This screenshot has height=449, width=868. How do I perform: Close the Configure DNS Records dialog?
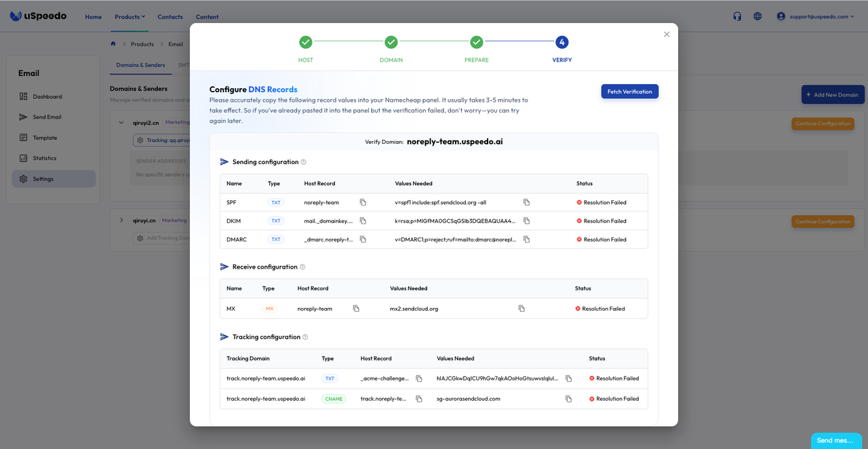pyautogui.click(x=667, y=35)
